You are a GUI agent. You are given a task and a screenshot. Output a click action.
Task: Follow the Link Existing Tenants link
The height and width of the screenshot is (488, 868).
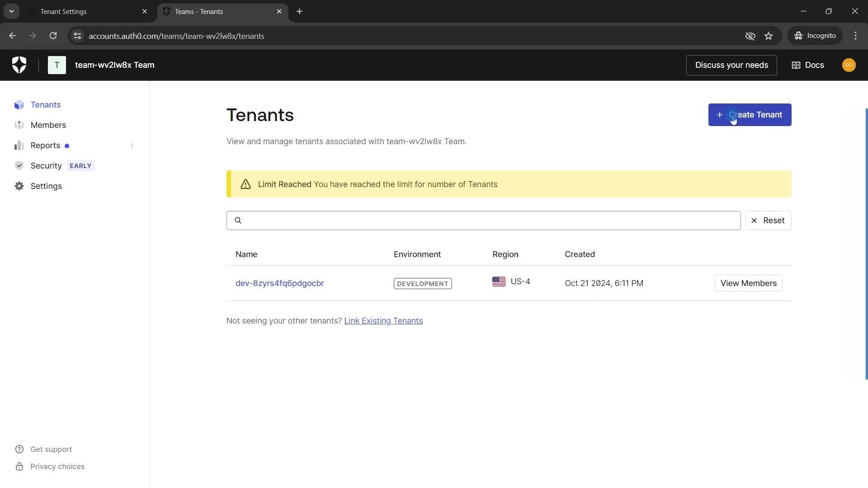point(383,321)
